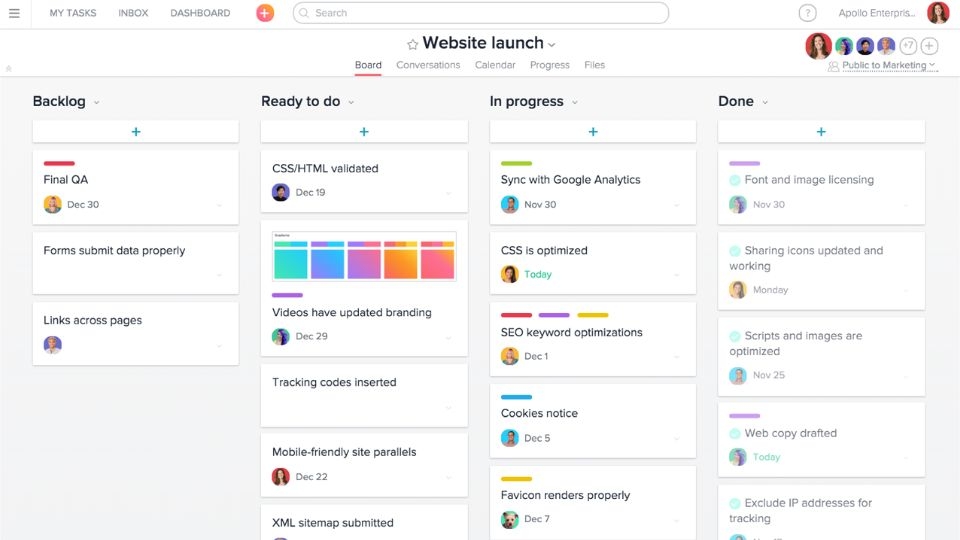Click assignee avatar on Sync with Google Analytics
This screenshot has width=960, height=540.
509,204
